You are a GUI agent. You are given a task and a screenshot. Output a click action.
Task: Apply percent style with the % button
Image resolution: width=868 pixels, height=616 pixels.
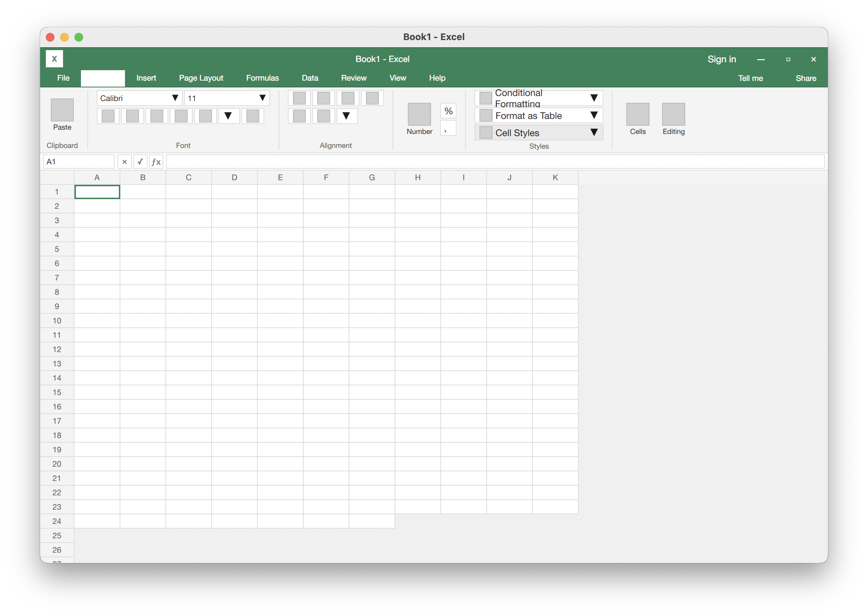point(448,111)
